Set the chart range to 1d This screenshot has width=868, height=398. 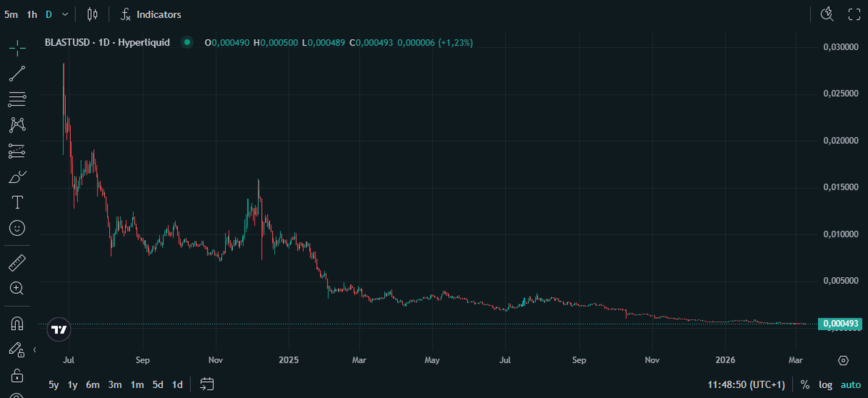[177, 385]
